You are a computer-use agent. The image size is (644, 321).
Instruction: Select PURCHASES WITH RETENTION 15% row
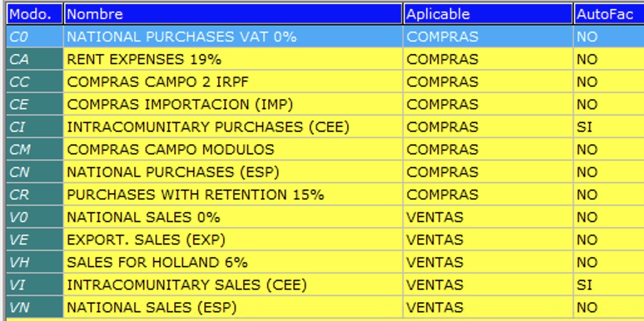point(195,195)
